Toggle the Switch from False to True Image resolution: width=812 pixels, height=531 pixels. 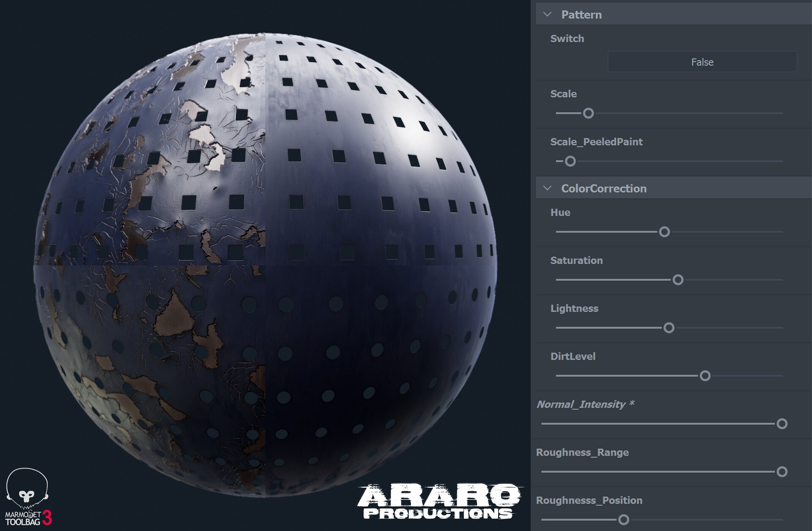click(x=702, y=62)
